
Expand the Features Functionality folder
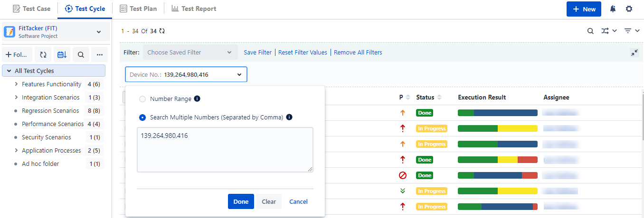pyautogui.click(x=16, y=84)
